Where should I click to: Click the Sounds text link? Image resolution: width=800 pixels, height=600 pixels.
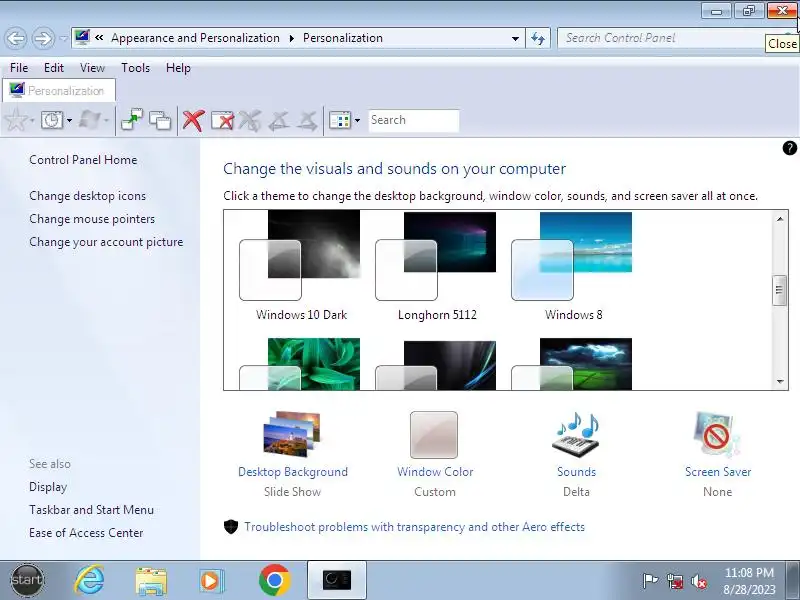577,472
